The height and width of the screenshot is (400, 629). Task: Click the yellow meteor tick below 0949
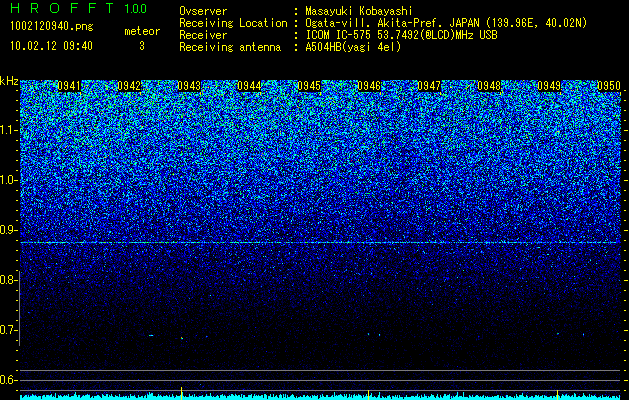[x=557, y=393]
